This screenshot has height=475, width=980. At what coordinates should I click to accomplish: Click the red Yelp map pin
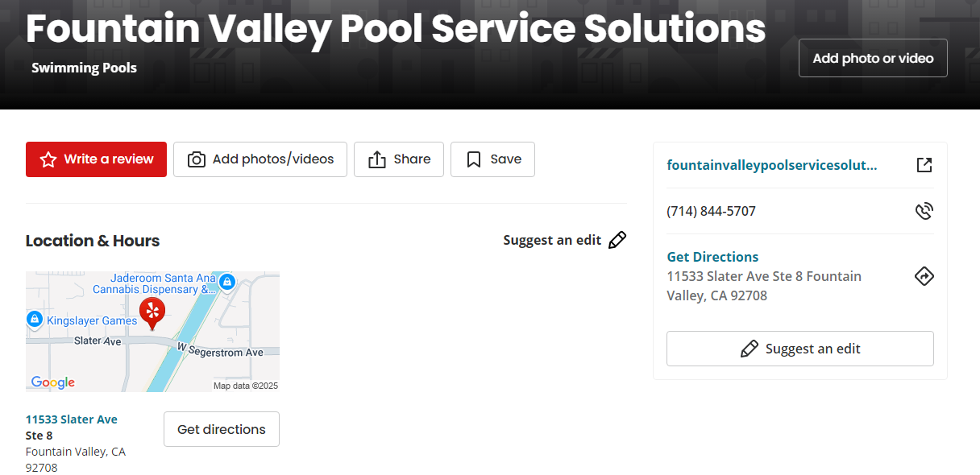click(x=152, y=313)
